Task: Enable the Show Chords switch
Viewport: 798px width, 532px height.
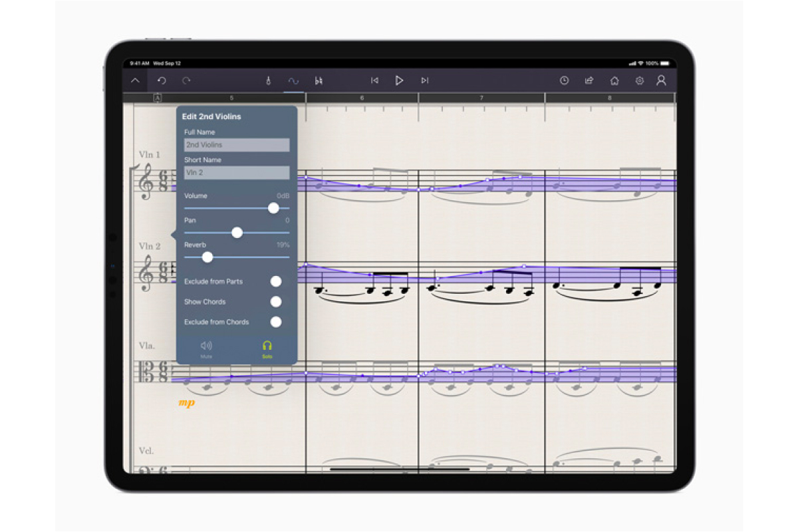Action: tap(275, 302)
